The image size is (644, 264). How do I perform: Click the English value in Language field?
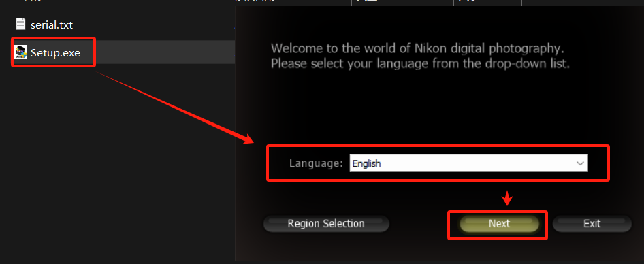tap(366, 163)
